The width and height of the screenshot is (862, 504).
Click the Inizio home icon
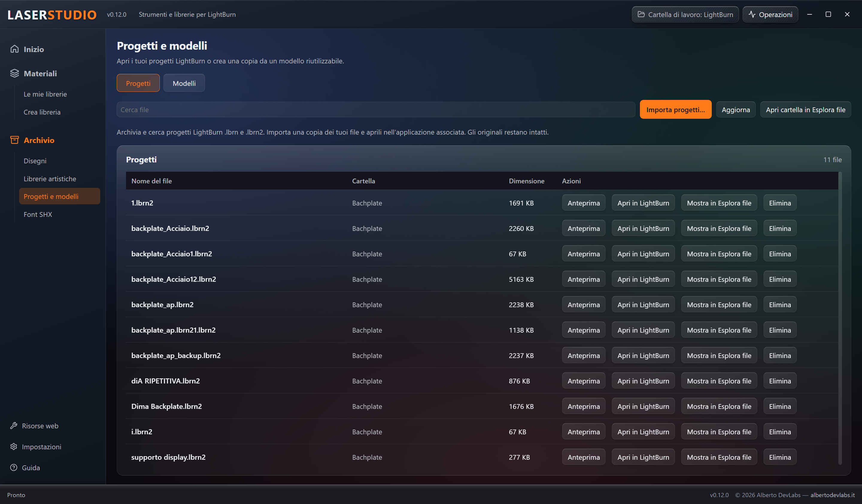coord(14,49)
